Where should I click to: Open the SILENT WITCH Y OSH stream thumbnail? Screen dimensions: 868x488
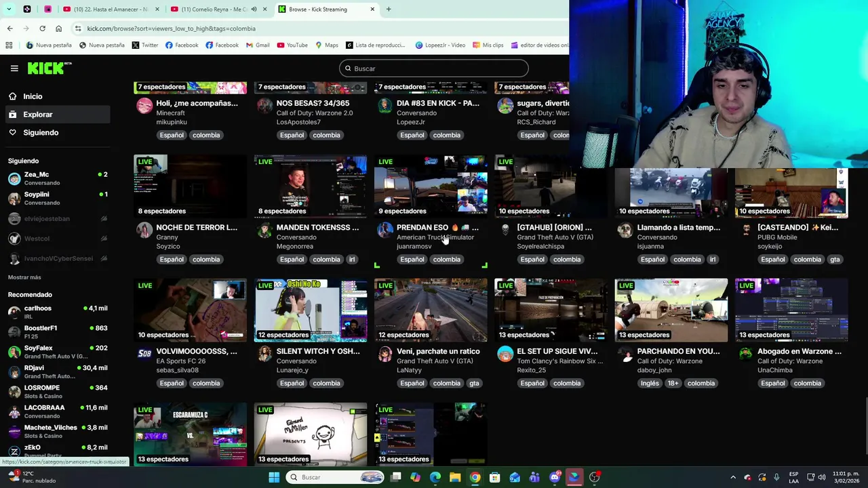click(x=311, y=310)
